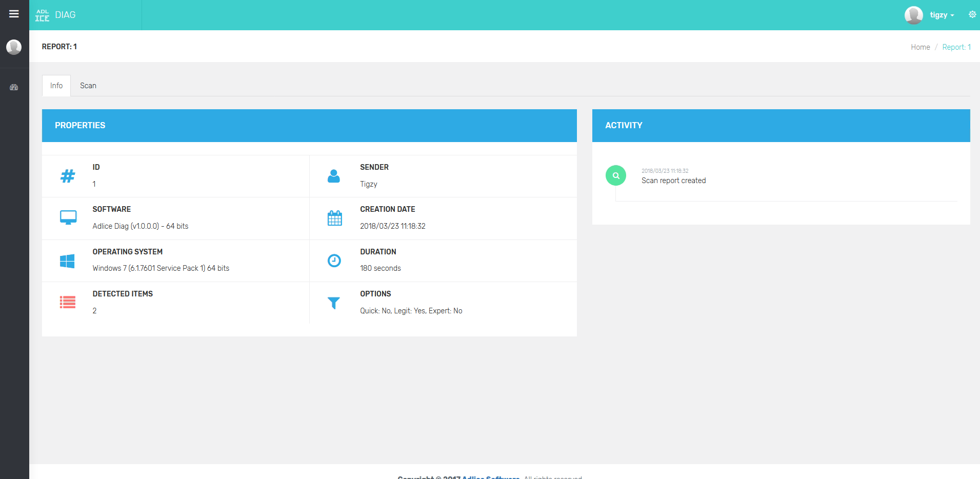The width and height of the screenshot is (980, 479).
Task: Click the Software monitor icon
Action: [x=68, y=218]
